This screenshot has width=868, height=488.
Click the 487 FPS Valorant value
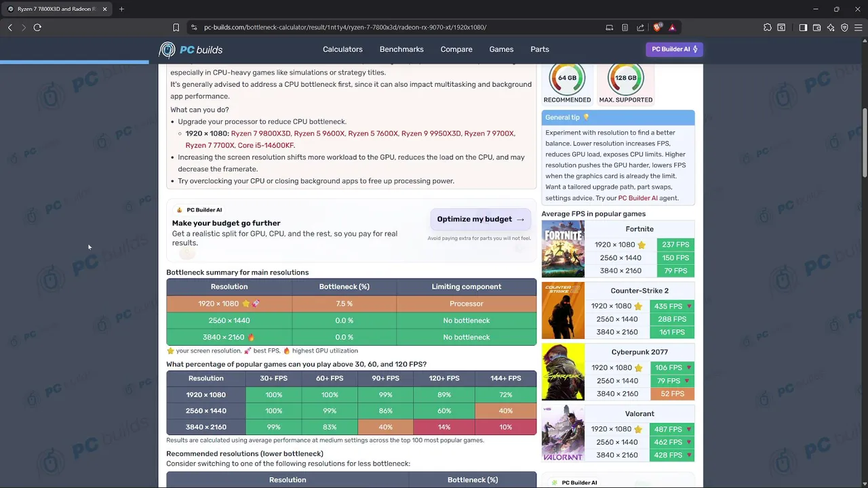click(x=671, y=429)
